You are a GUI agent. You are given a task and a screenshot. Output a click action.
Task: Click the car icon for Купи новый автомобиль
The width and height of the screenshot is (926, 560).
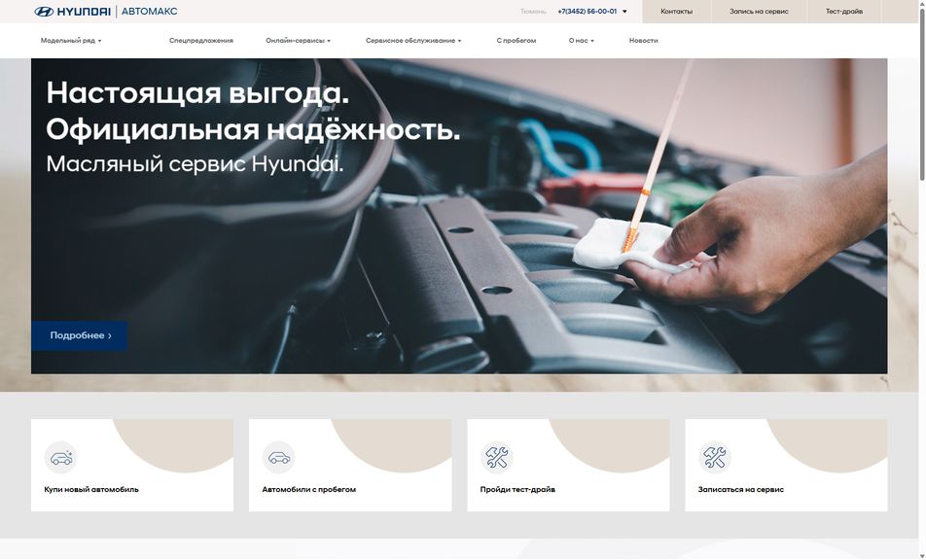click(61, 457)
